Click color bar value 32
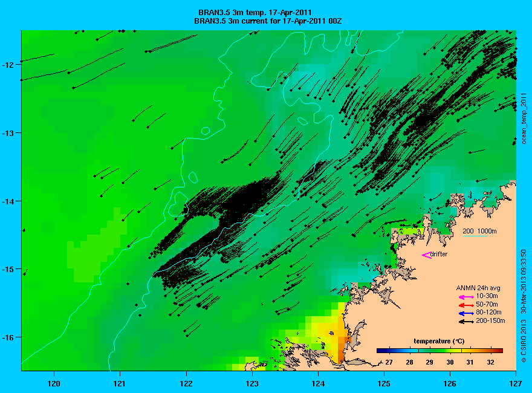Viewport: 532px width, 393px height. [x=490, y=362]
